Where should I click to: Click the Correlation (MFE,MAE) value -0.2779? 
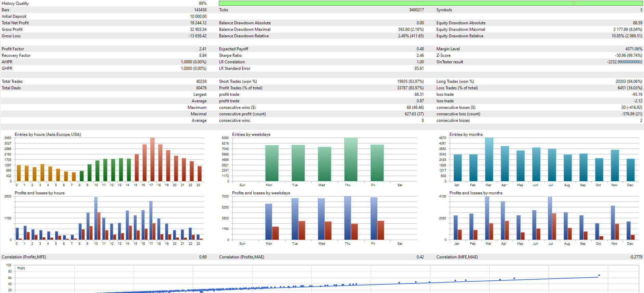(636, 257)
